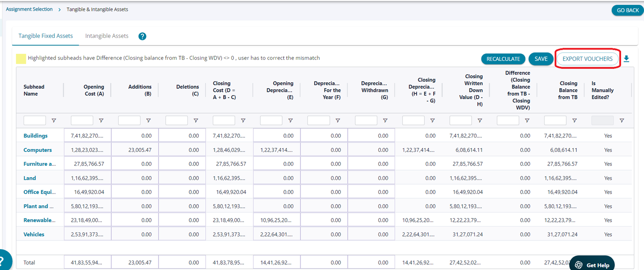Click filter icon for Closing Balance from TB
This screenshot has width=644, height=270.
click(574, 121)
